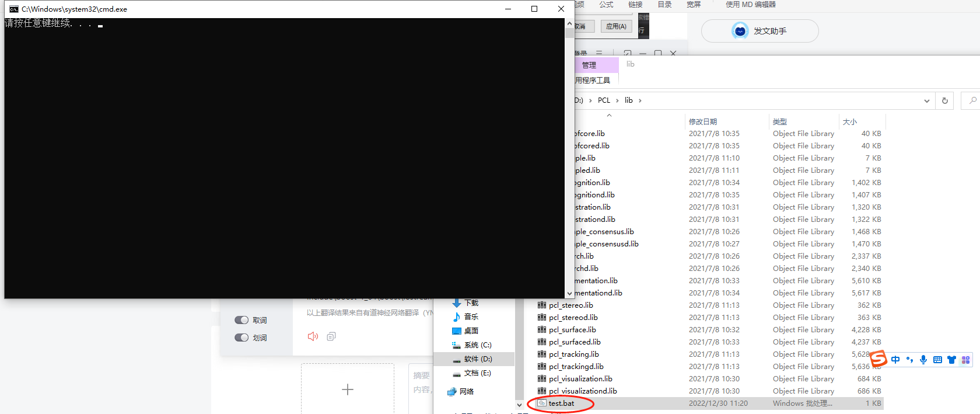Copy translation result with copy icon
Image resolution: width=980 pixels, height=414 pixels.
click(x=331, y=336)
